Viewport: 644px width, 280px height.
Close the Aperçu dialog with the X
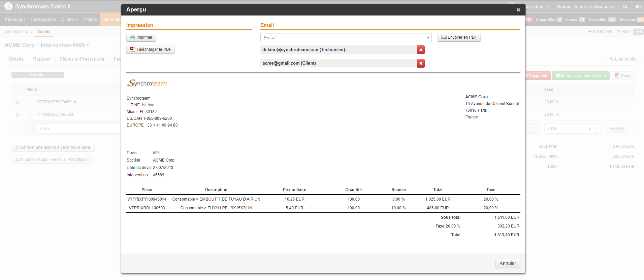[518, 10]
